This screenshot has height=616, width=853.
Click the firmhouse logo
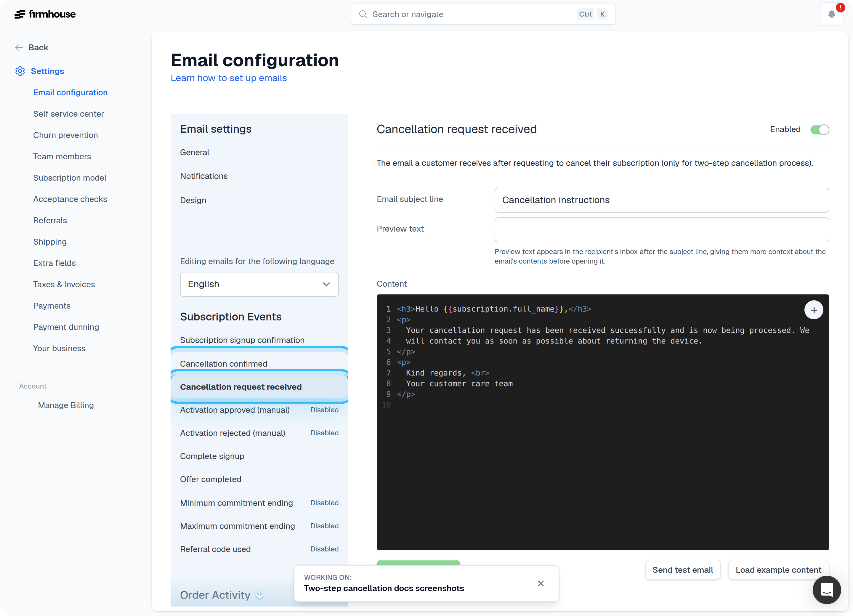click(x=45, y=14)
